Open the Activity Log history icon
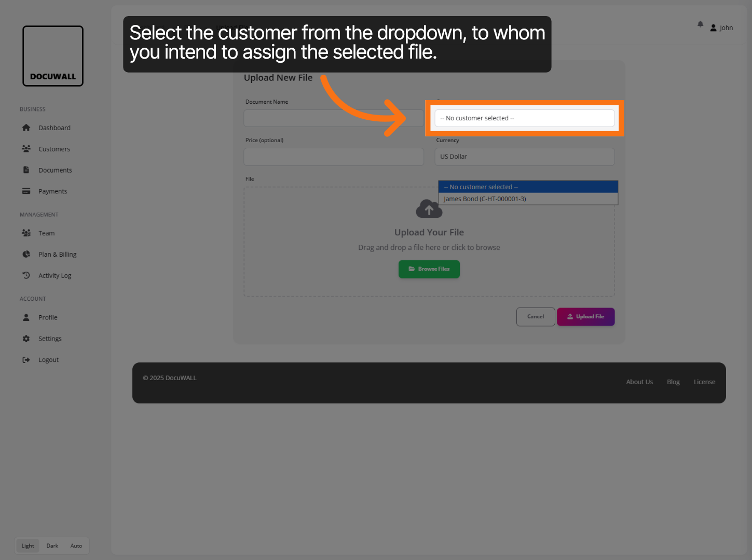 [26, 275]
